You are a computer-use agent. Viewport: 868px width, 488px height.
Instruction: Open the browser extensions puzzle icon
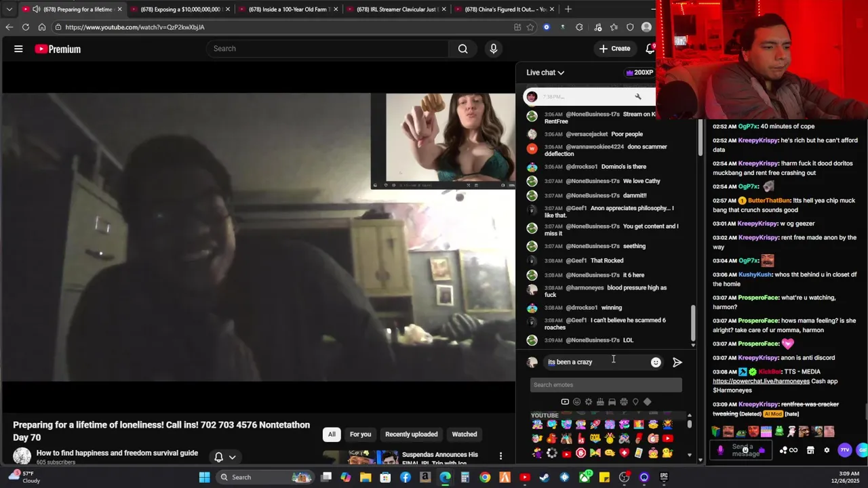coord(579,27)
